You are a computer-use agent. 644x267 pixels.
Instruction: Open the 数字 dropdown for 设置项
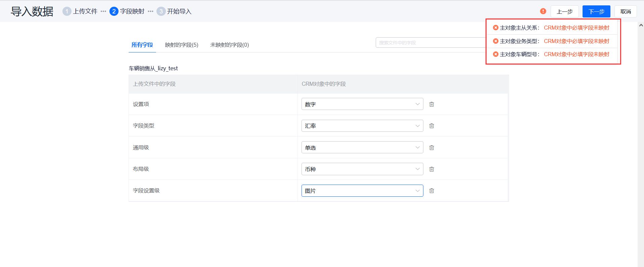pyautogui.click(x=362, y=104)
